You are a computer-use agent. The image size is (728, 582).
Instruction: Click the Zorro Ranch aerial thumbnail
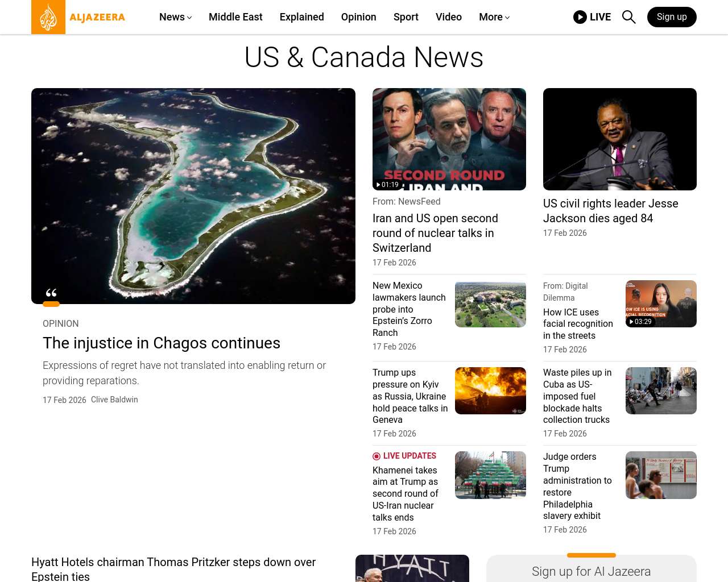[x=490, y=304]
